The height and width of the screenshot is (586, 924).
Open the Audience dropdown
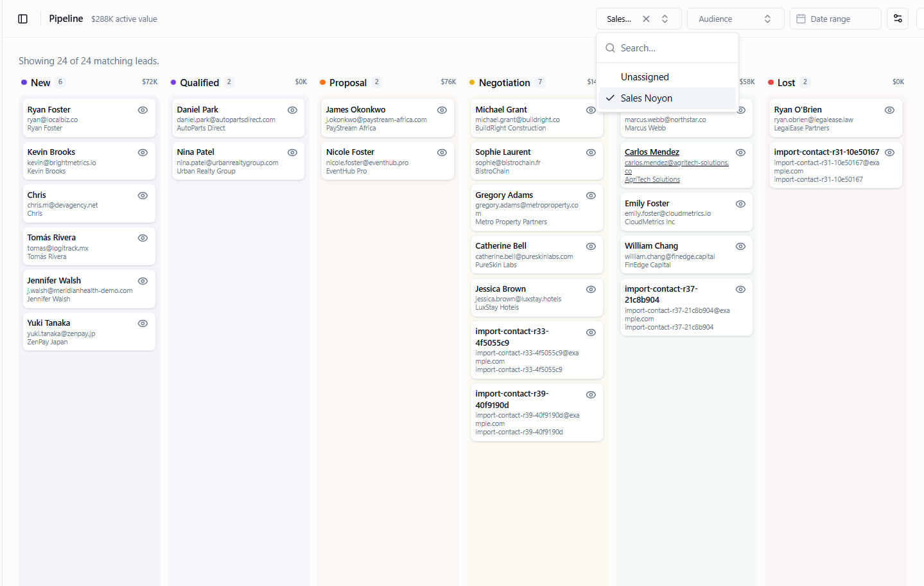(735, 19)
